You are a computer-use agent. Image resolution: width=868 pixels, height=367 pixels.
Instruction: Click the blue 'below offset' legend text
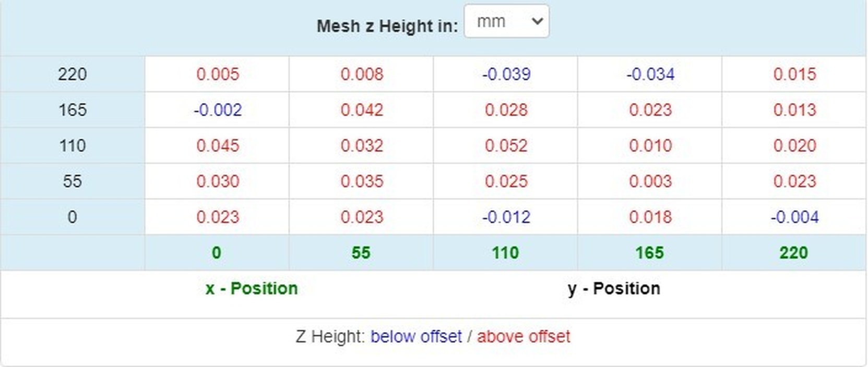point(416,337)
